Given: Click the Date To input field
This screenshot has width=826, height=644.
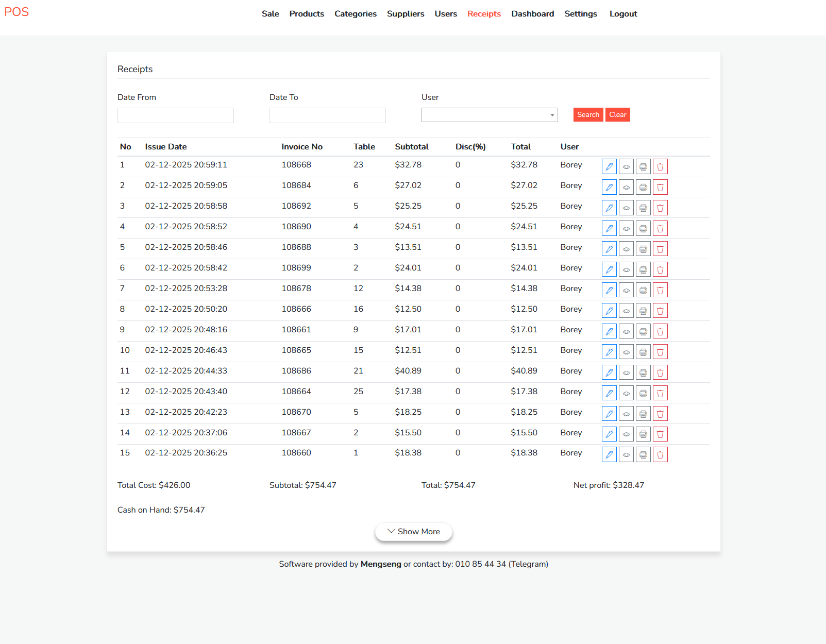Looking at the screenshot, I should tap(327, 115).
